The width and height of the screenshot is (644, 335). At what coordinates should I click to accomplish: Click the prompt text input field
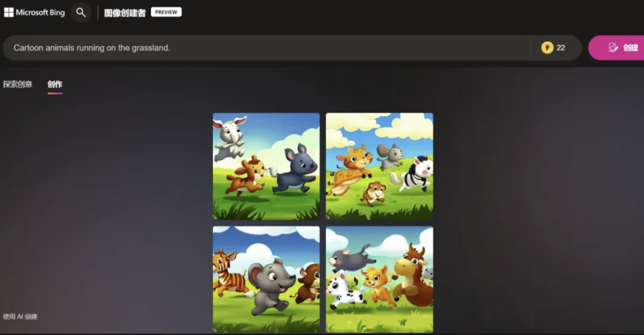[266, 48]
